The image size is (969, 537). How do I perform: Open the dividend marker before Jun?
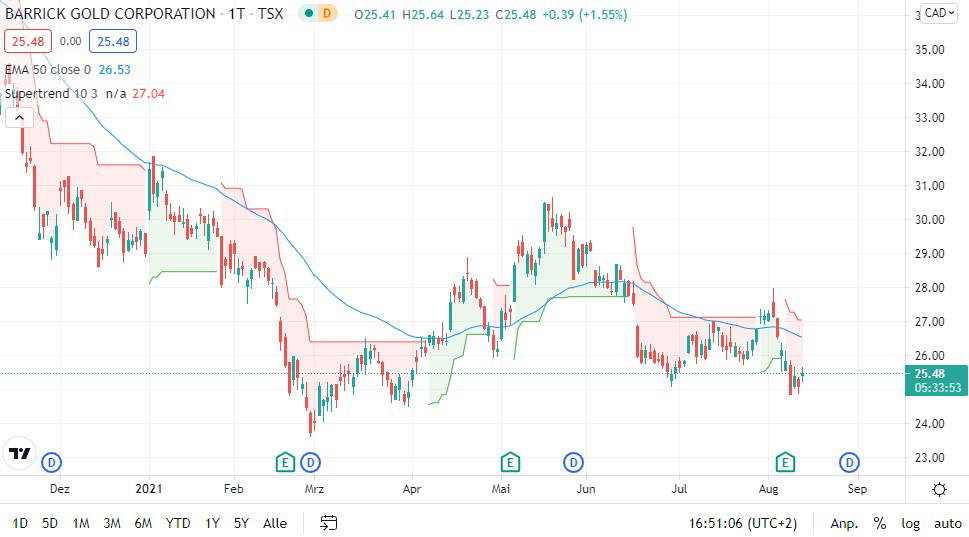[573, 462]
